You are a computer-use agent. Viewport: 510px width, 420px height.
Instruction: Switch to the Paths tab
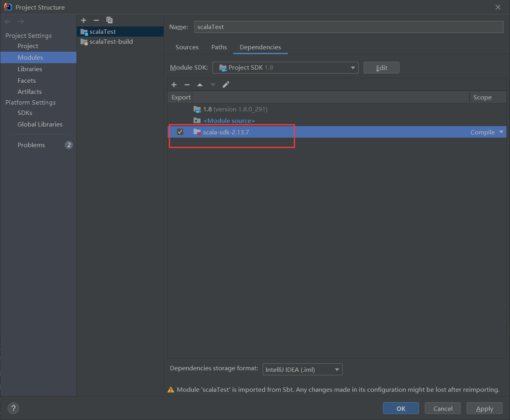pos(219,47)
